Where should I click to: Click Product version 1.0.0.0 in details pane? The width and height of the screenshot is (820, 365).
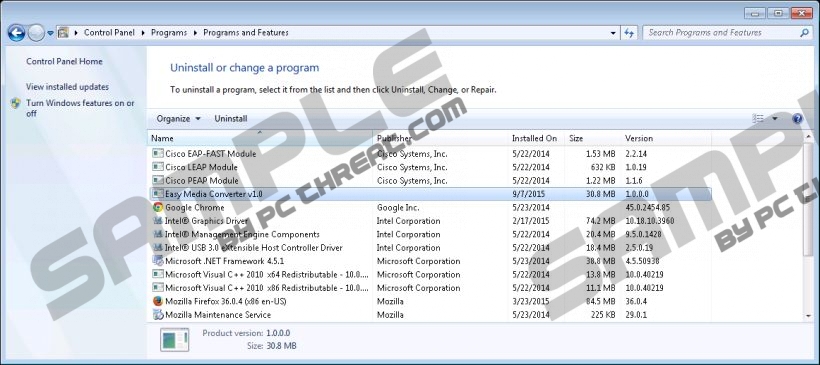(246, 333)
